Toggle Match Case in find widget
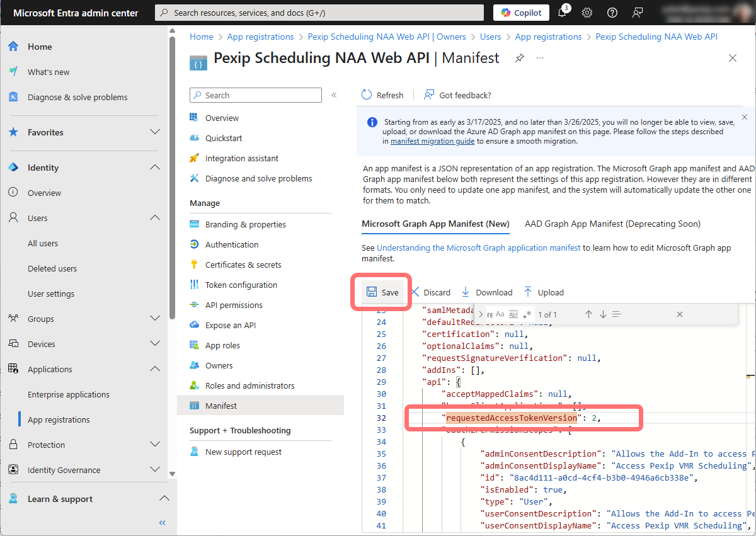756x536 pixels. click(x=500, y=314)
